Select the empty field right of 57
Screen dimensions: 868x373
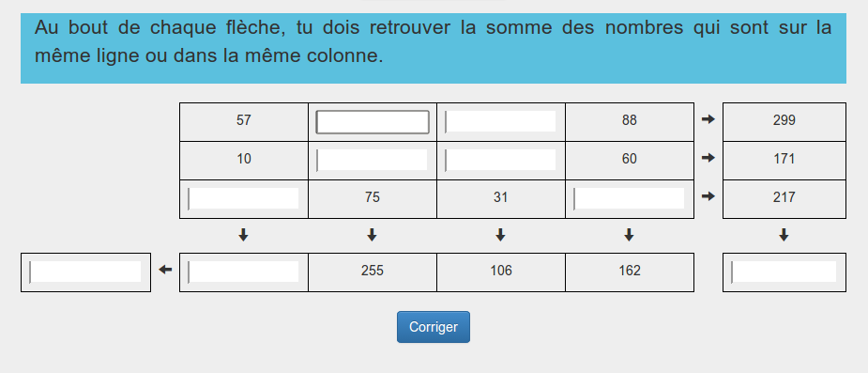click(x=373, y=122)
